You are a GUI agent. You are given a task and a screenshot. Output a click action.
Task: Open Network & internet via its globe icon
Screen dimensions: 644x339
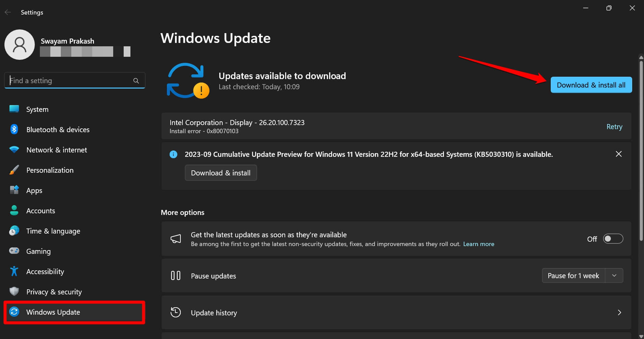tap(14, 150)
